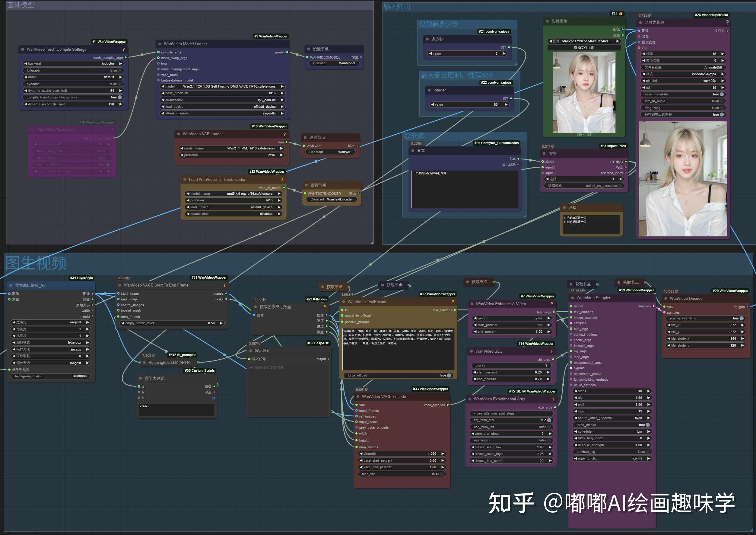Image resolution: width=756 pixels, height=535 pixels.
Task: Open help on 合并为视频 node
Action: coord(727,22)
